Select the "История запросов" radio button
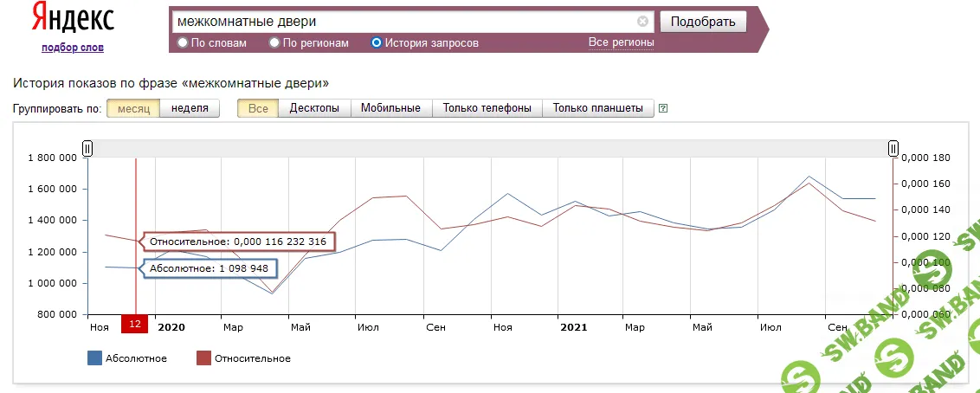The width and height of the screenshot is (980, 393). tap(377, 42)
